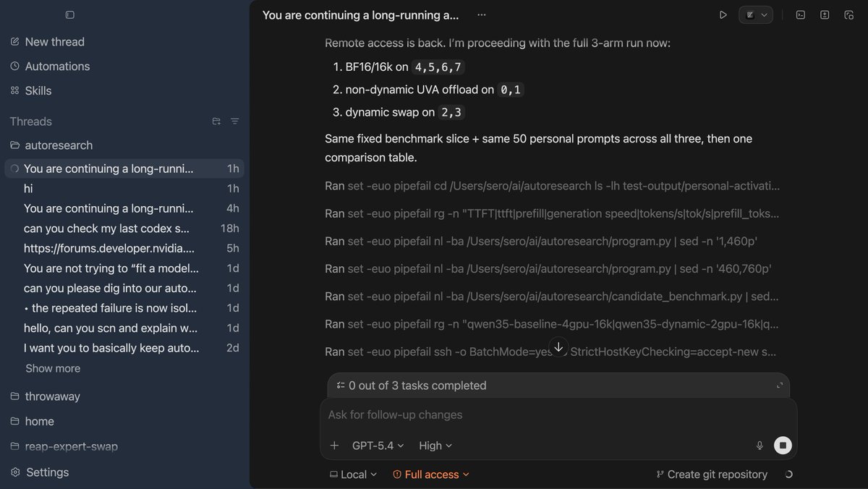This screenshot has height=489, width=868.
Task: Click the Threads section label
Action: pyautogui.click(x=31, y=122)
